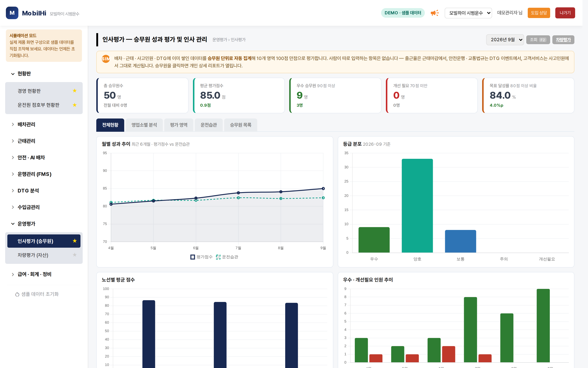The image size is (588, 368).
Task: Click the MobilHi brand name text
Action: pos(34,13)
